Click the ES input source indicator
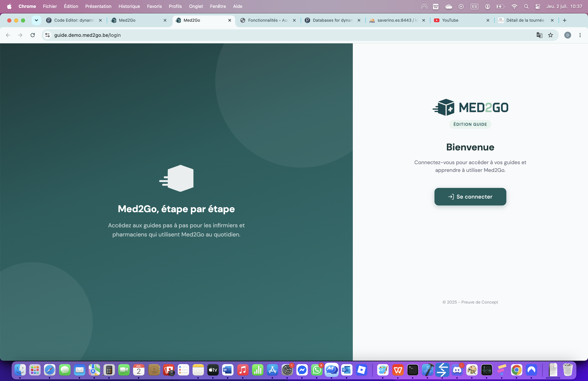The width and height of the screenshot is (588, 381). point(474,6)
